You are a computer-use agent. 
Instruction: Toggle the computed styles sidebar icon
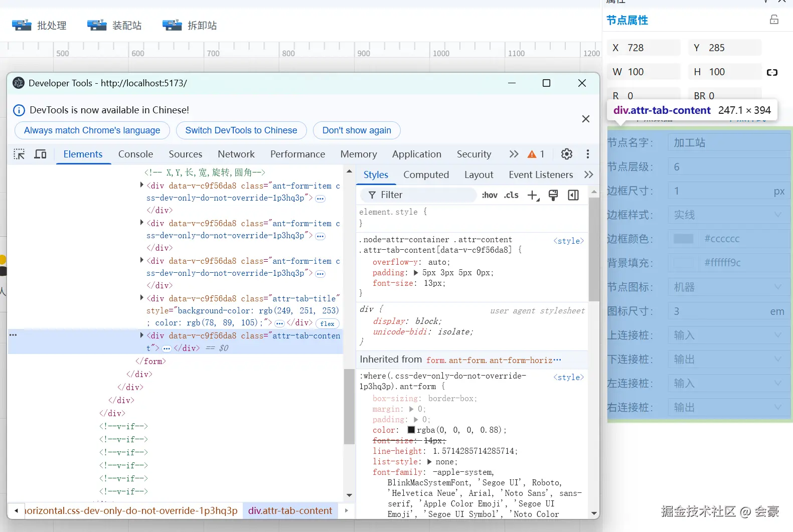(573, 195)
